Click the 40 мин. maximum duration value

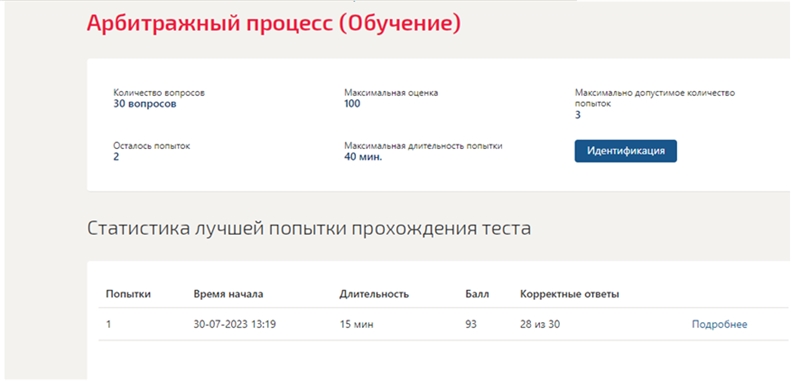pyautogui.click(x=363, y=157)
